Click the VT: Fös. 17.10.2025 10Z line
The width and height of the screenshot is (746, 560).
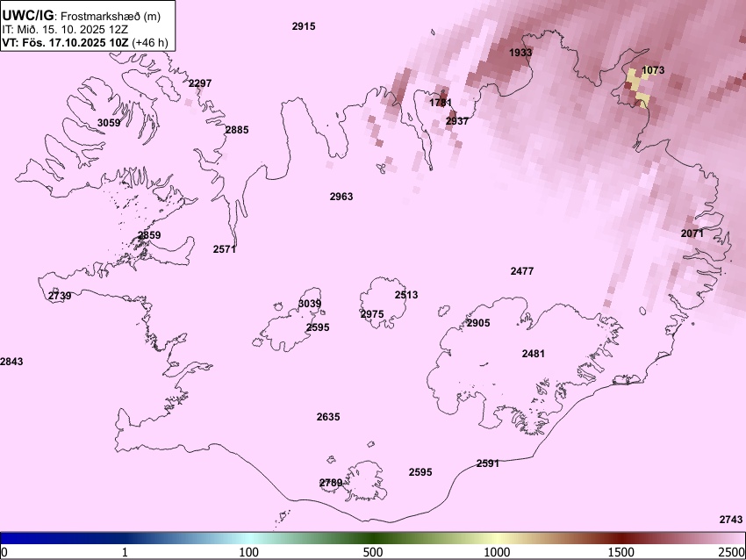tap(85, 42)
